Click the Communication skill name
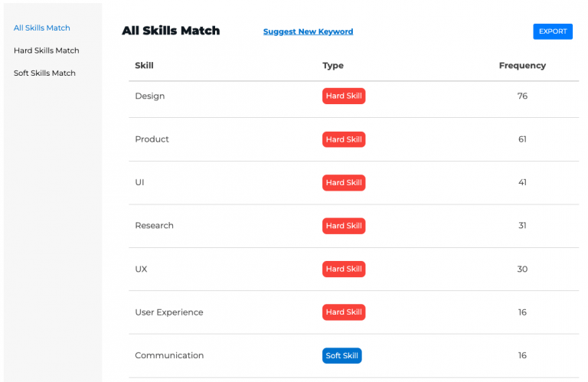The image size is (588, 382). click(169, 356)
